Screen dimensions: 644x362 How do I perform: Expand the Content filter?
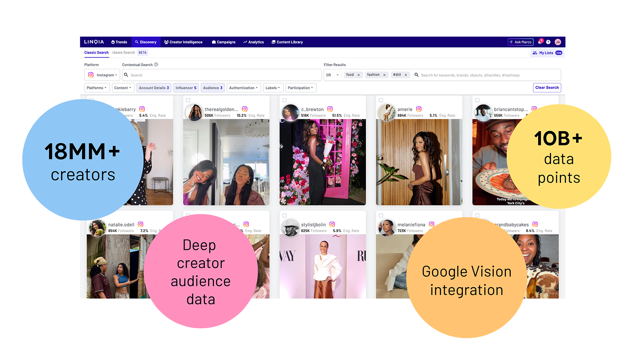click(123, 88)
